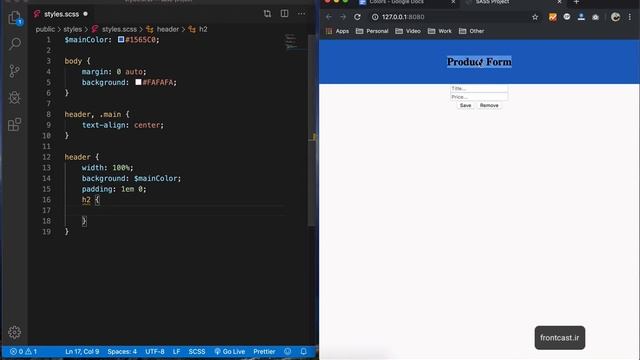640x360 pixels.
Task: Start Go Live server
Action: 230,351
